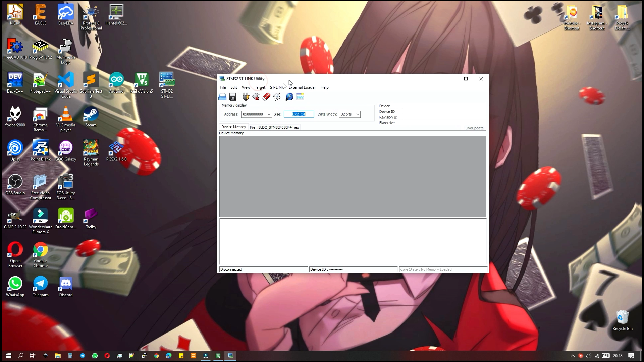Open the Proteus 8 Professional icon
This screenshot has width=644, height=362.
[91, 17]
